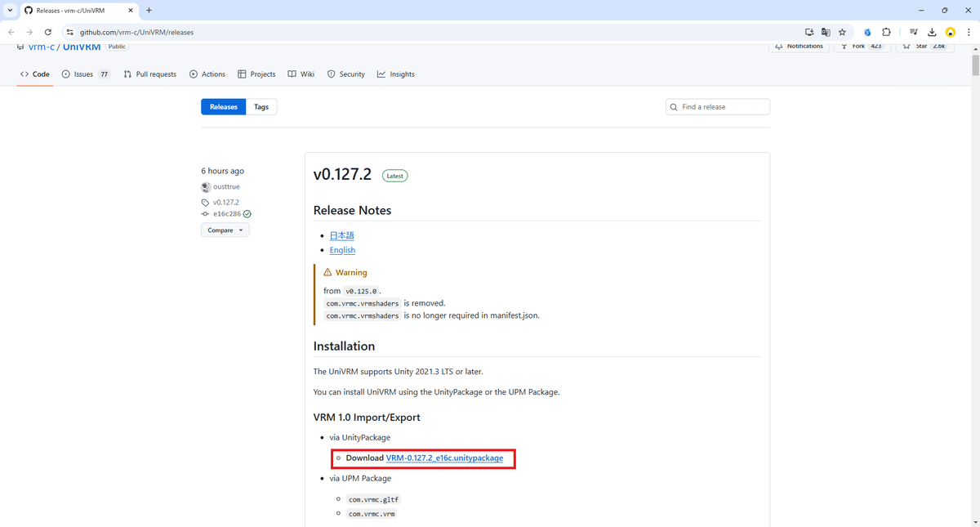The width and height of the screenshot is (980, 527).
Task: Open the Security tab
Action: [346, 74]
